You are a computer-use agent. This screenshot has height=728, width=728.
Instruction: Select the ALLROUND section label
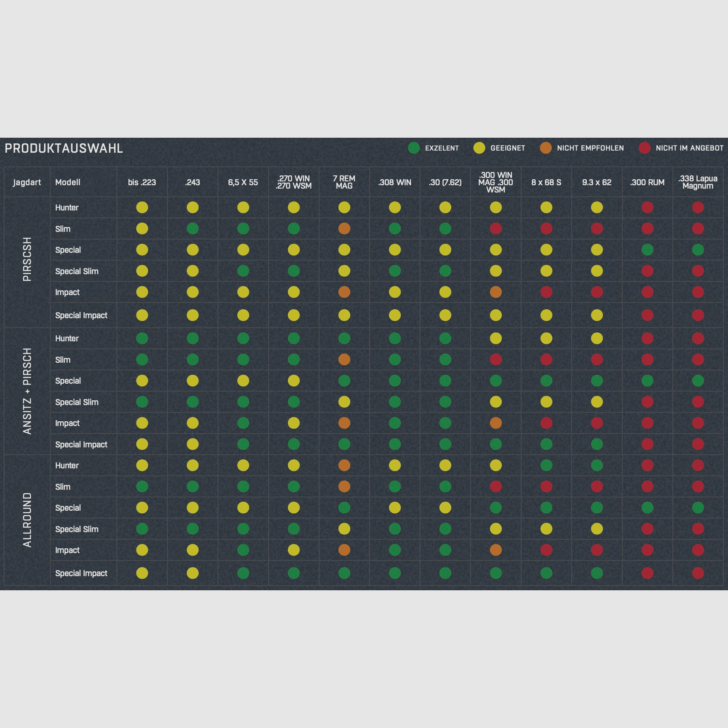pos(27,520)
